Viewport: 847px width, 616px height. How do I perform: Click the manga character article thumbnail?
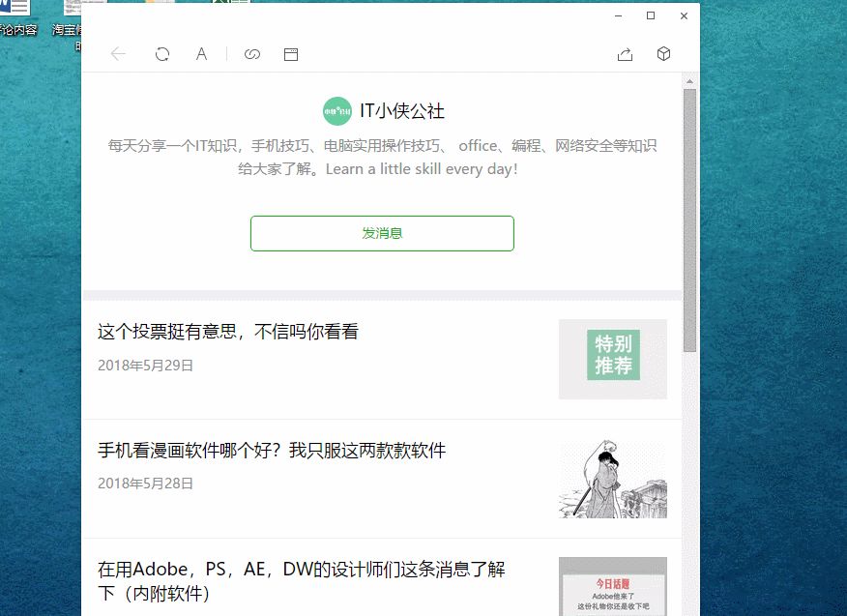point(613,479)
